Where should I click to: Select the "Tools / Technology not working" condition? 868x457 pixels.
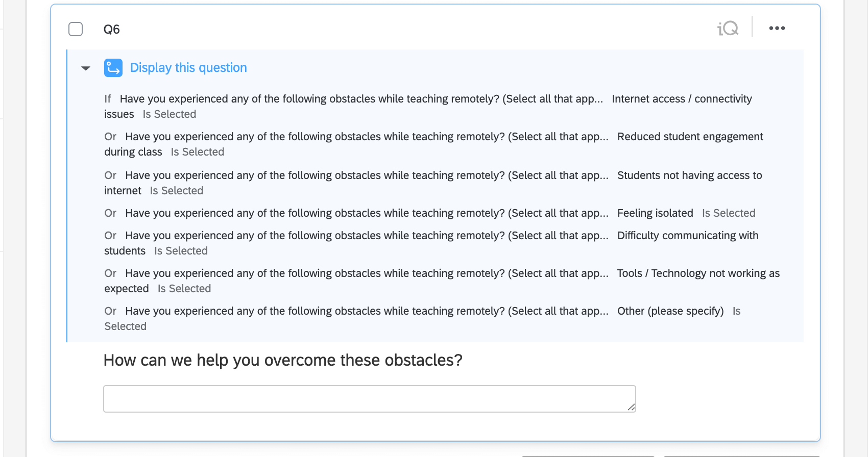698,273
